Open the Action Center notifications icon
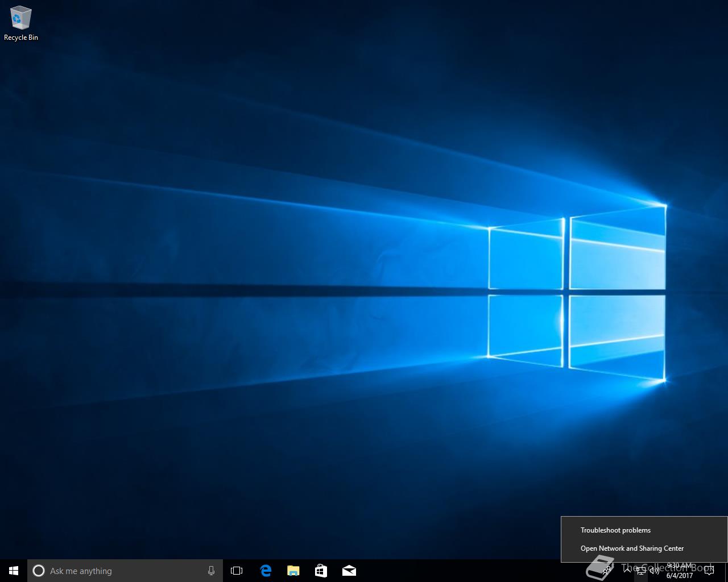 tap(709, 571)
